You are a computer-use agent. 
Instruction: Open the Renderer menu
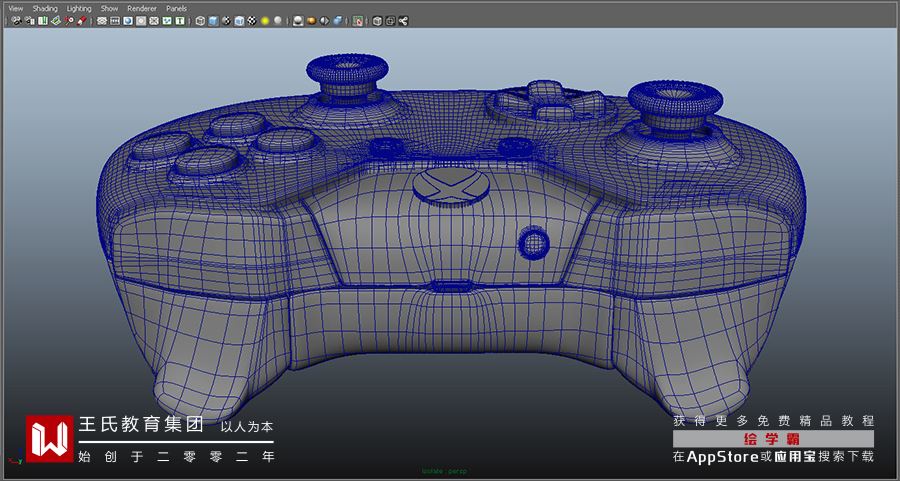[142, 9]
